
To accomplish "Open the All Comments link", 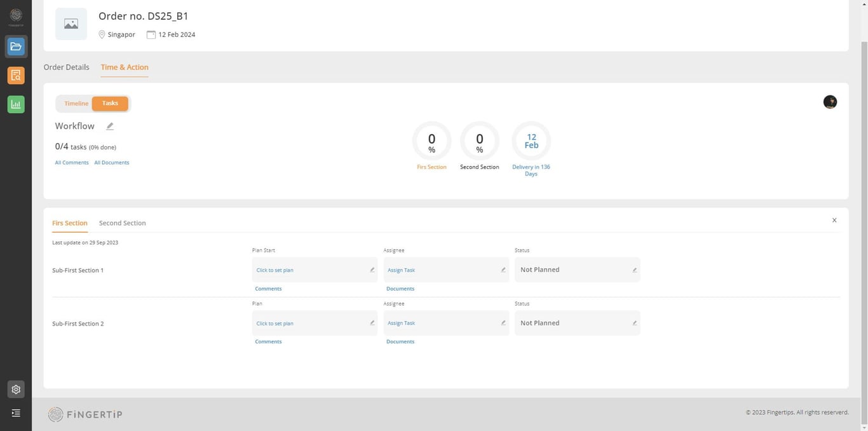I will (x=72, y=162).
